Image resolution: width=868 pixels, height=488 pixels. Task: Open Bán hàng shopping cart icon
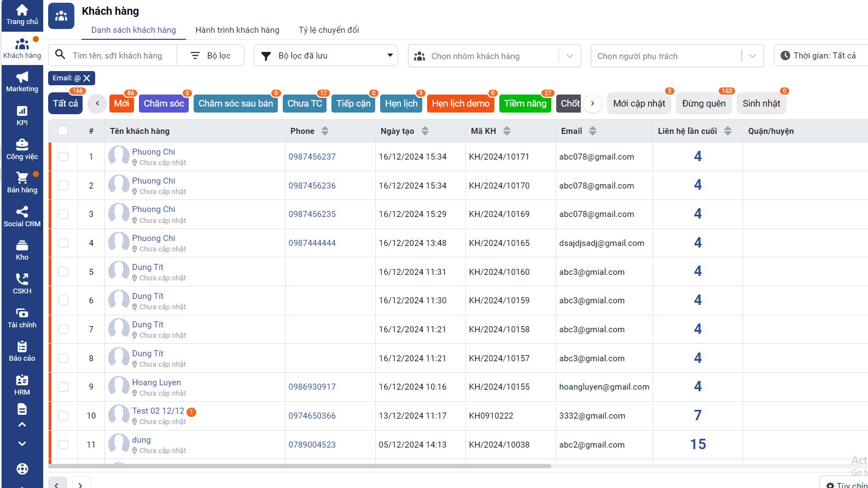click(x=22, y=183)
